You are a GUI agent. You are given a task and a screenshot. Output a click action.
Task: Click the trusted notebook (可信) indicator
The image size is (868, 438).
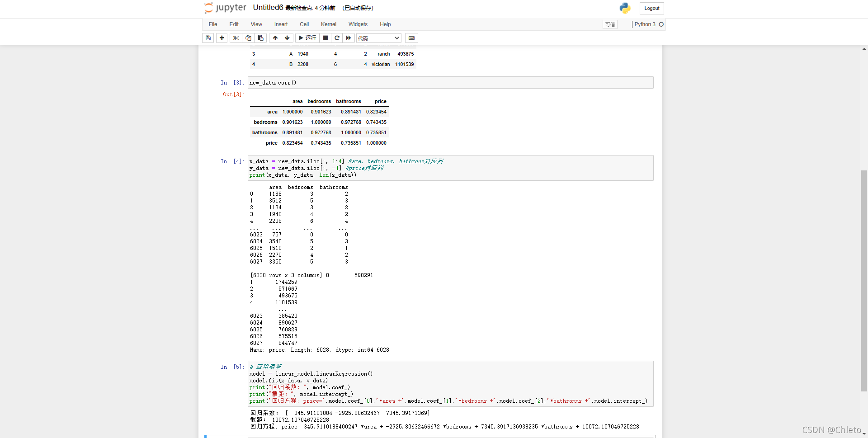pos(610,24)
